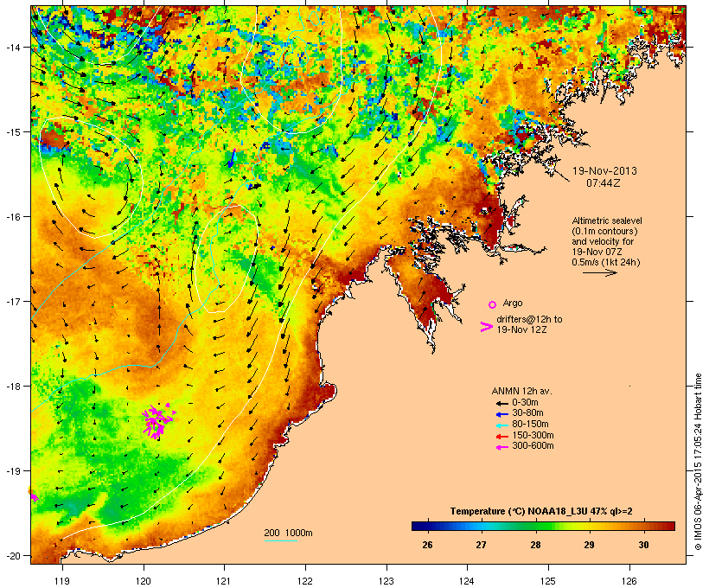Image resolution: width=709 pixels, height=588 pixels.
Task: Click the yellow 29°C section of colorbar
Action: click(589, 526)
